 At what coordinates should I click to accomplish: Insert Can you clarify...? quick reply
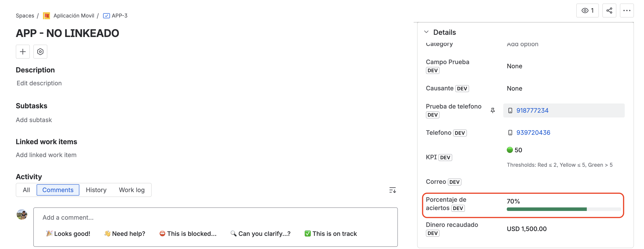click(260, 233)
